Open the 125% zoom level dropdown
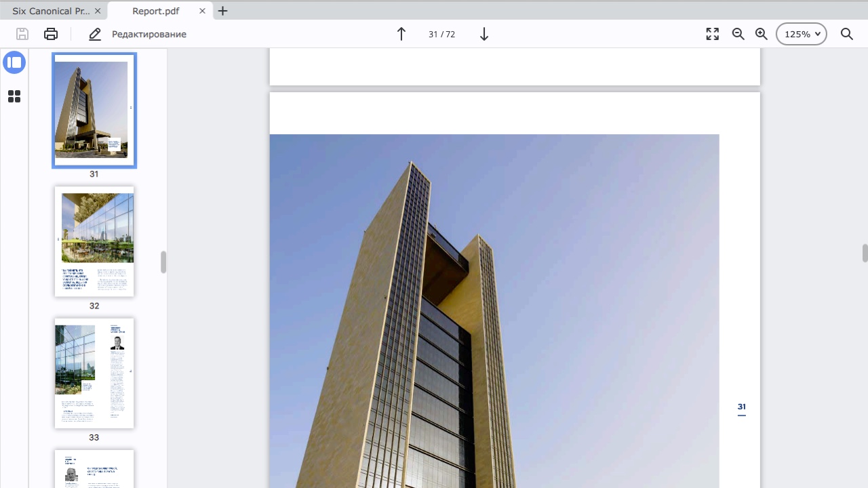The width and height of the screenshot is (868, 488). coord(802,34)
